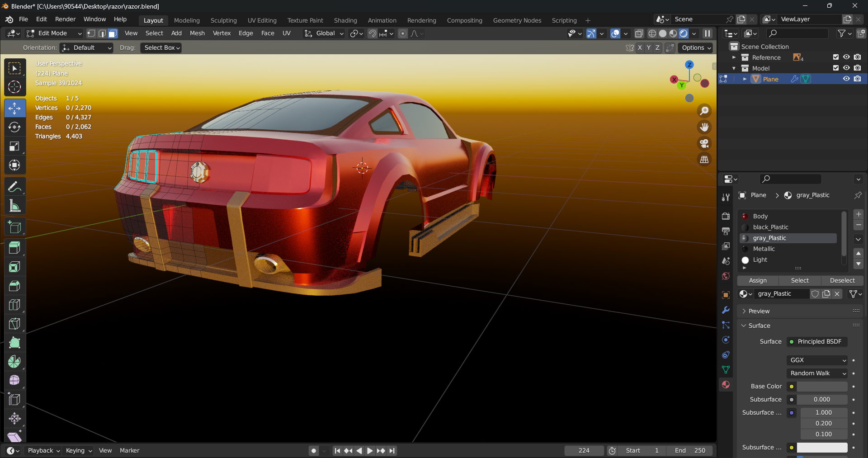Image resolution: width=868 pixels, height=458 pixels.
Task: Expand the Preview panel
Action: (759, 311)
